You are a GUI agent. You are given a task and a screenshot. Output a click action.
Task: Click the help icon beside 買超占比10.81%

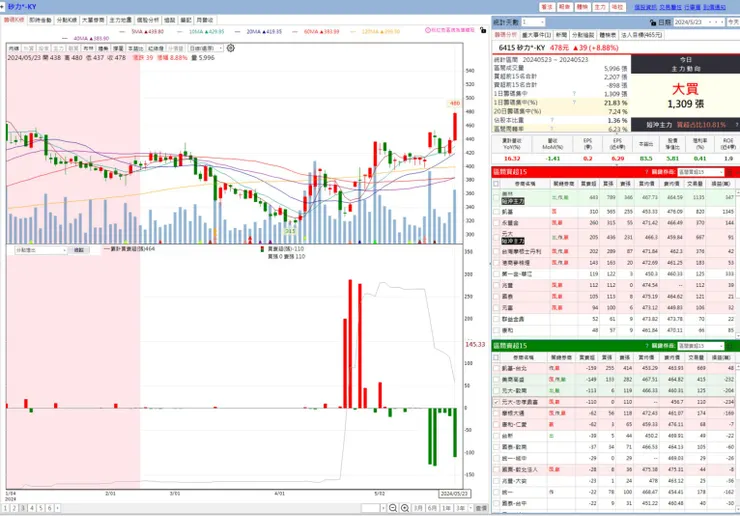736,125
